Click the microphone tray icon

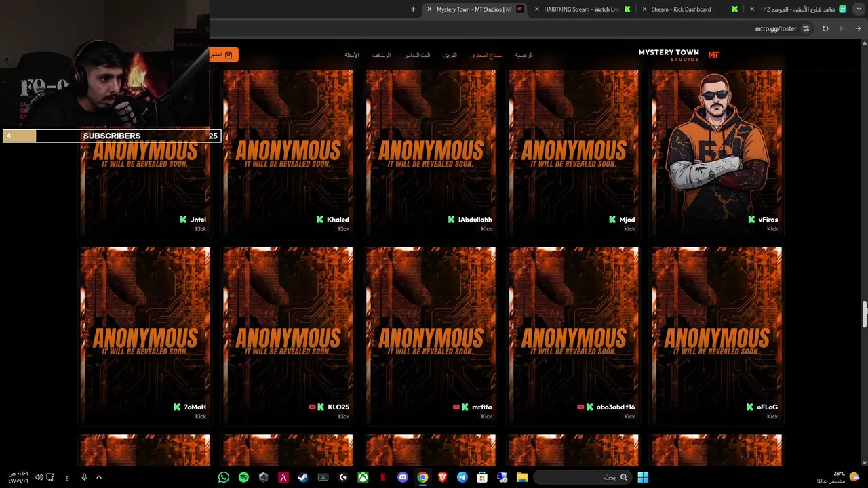pos(84,477)
